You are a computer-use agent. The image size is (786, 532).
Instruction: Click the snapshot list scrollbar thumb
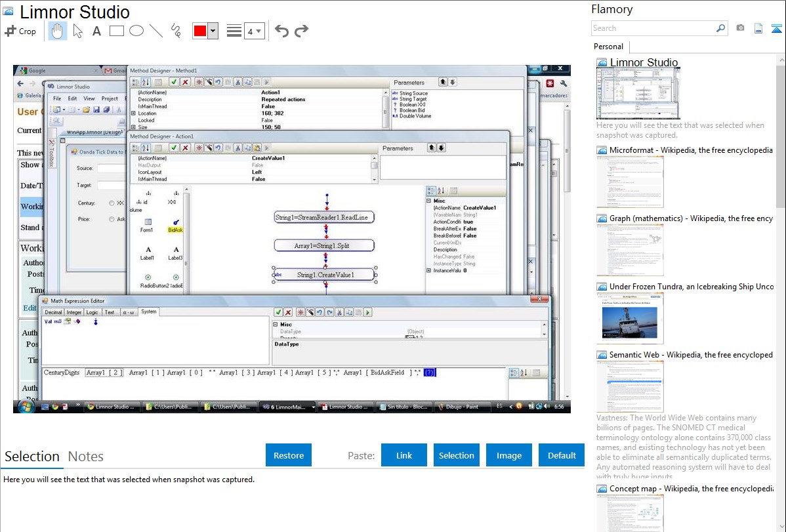coord(781,135)
